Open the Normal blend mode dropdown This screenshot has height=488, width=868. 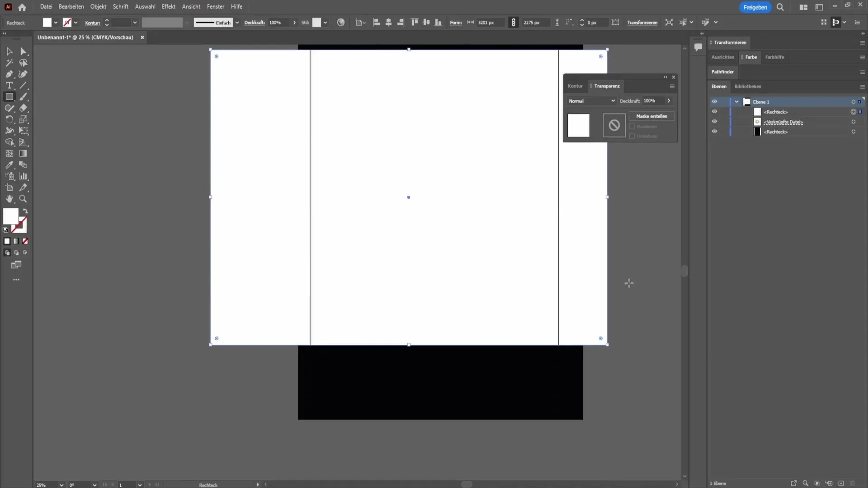(x=592, y=101)
